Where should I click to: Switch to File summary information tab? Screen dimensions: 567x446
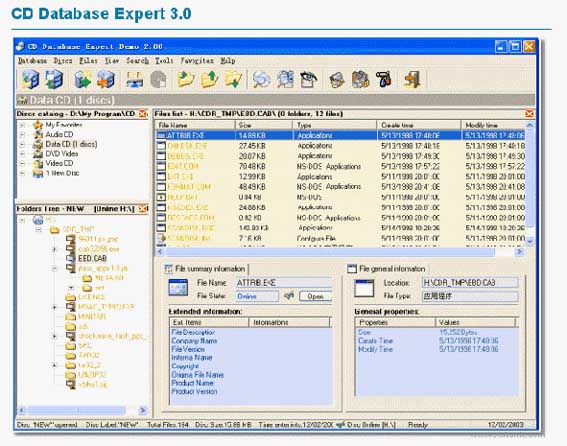205,269
